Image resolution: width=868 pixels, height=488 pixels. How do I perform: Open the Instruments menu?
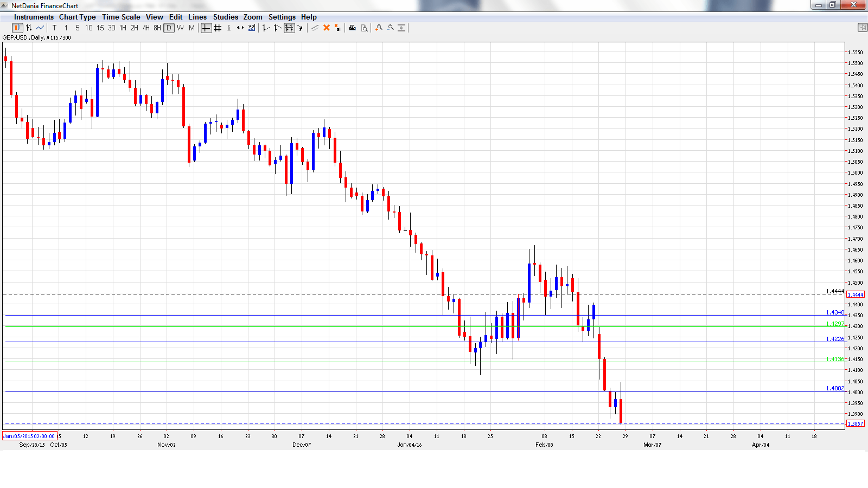tap(34, 17)
